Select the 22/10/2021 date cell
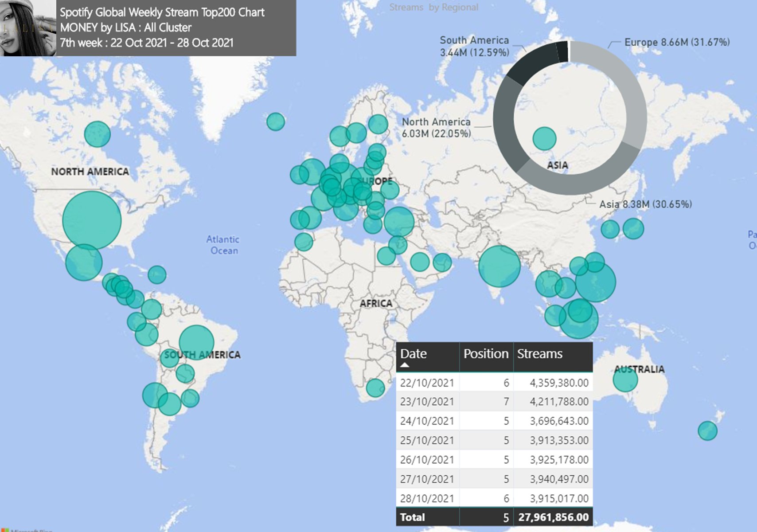Viewport: 757px width, 532px height. pyautogui.click(x=427, y=383)
